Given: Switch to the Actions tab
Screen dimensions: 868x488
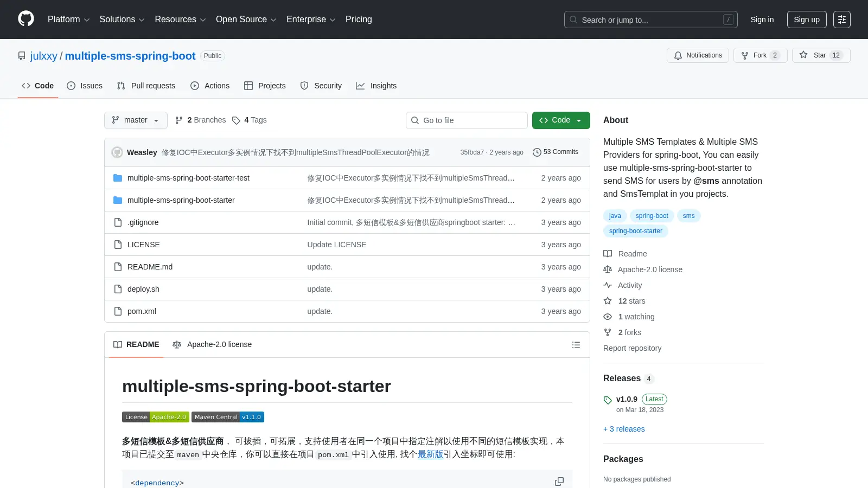Looking at the screenshot, I should (210, 86).
